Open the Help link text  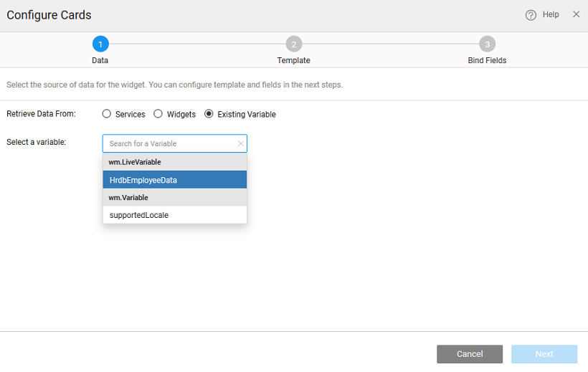(x=551, y=14)
